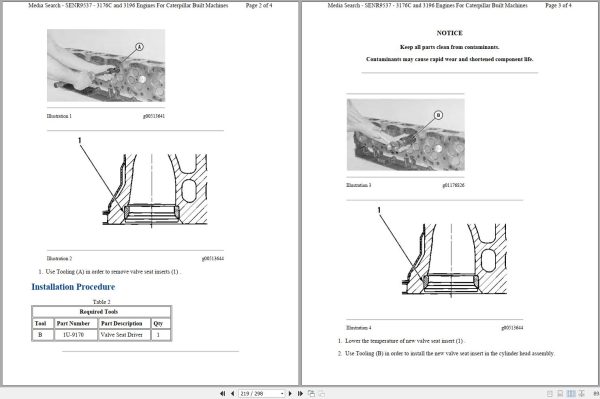Click the Table 2 caption
Image resolution: width=600 pixels, height=399 pixels.
tap(101, 302)
